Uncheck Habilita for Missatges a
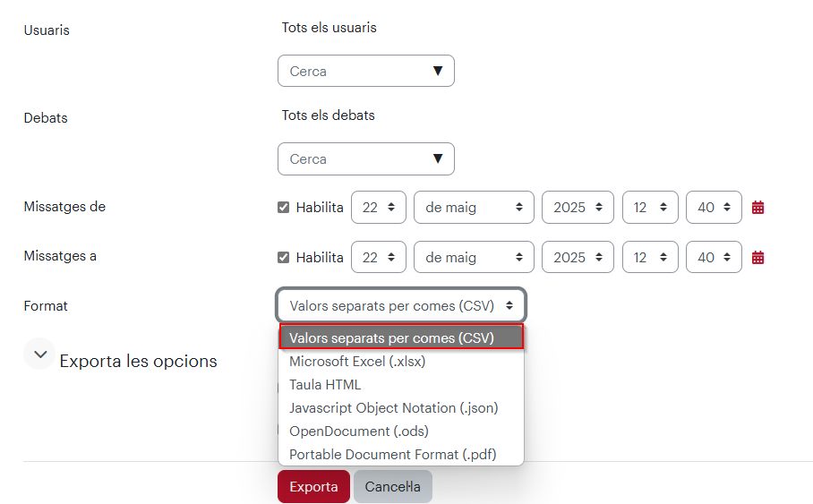 (x=283, y=257)
